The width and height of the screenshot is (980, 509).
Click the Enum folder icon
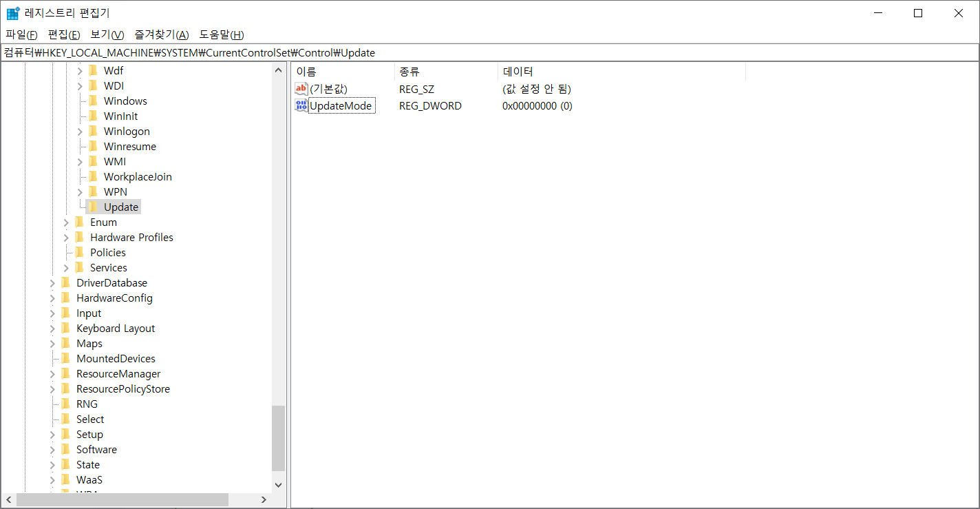[79, 222]
